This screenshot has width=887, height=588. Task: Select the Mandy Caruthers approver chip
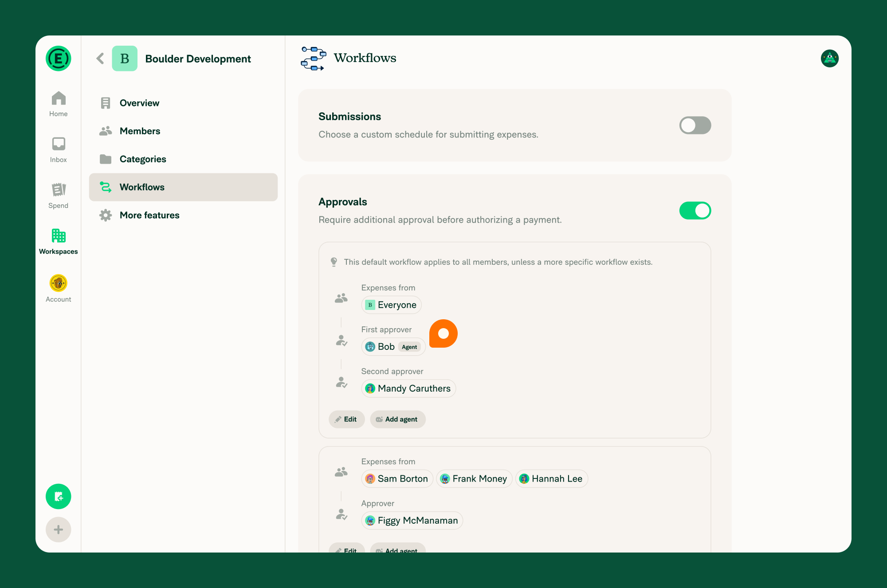pos(408,388)
